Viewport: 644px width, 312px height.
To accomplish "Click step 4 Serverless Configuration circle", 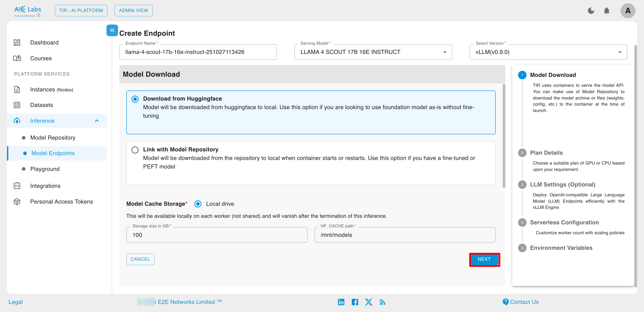I will pyautogui.click(x=522, y=223).
